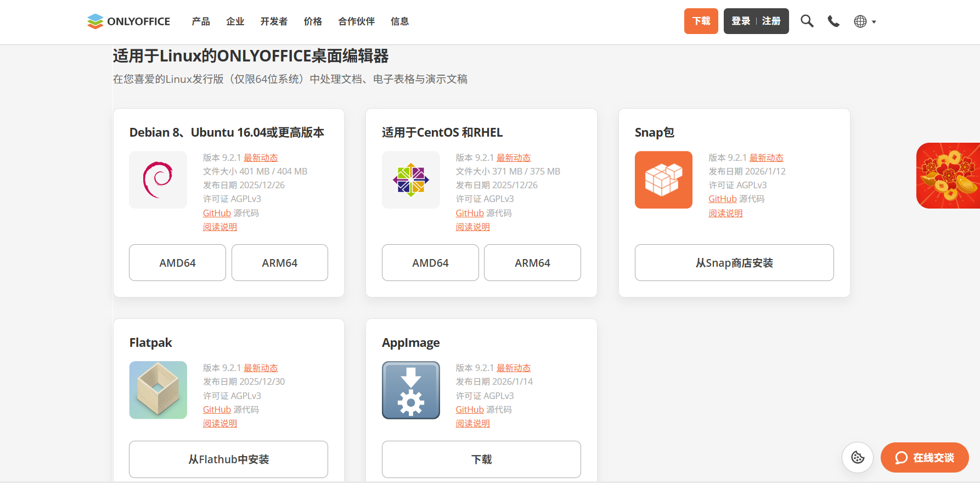Open 最新动态 in Snap card
Screen dimensions: 980x483
767,158
